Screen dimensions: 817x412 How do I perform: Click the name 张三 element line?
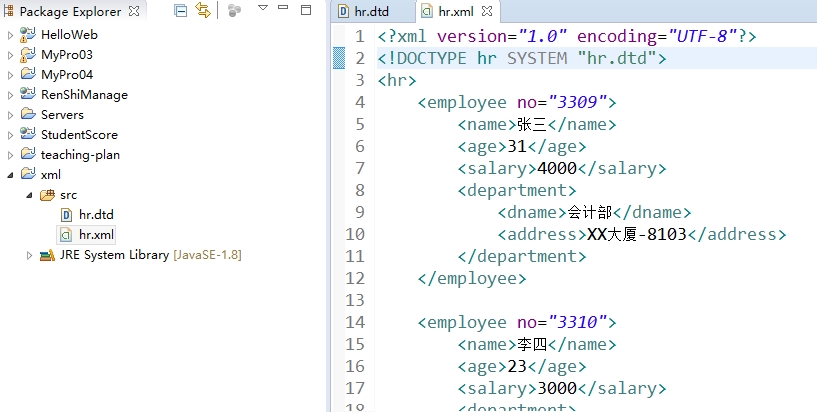pyautogui.click(x=537, y=124)
